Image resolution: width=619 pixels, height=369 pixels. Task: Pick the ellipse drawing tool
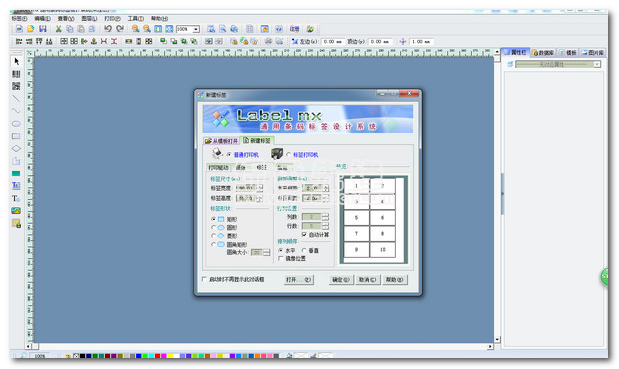(16, 124)
